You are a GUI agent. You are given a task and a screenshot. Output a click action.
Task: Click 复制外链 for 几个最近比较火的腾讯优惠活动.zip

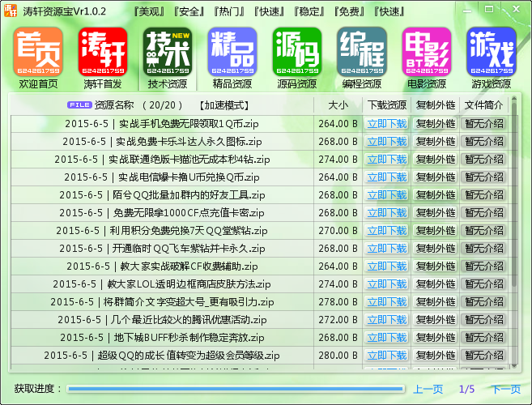coord(436,320)
